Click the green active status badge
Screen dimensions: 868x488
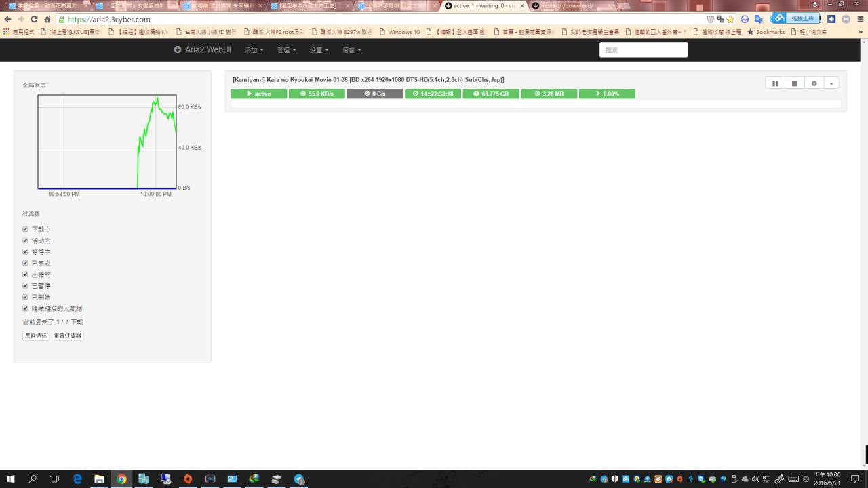258,94
